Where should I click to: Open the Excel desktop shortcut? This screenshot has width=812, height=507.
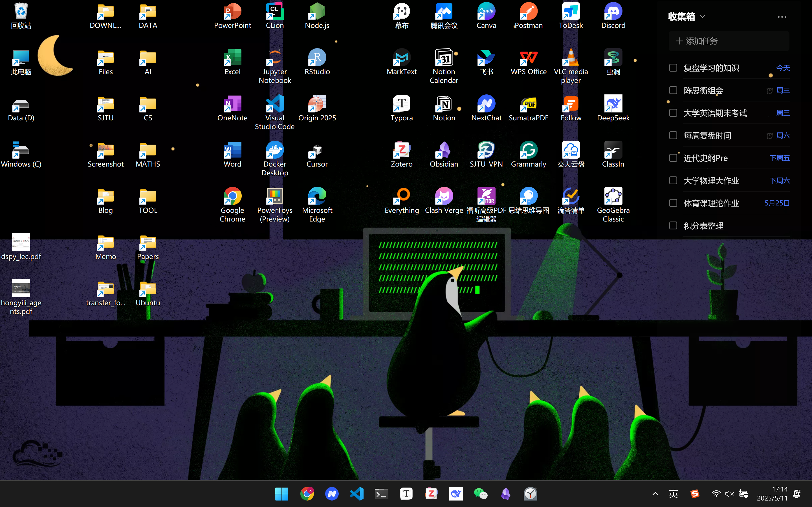(232, 62)
